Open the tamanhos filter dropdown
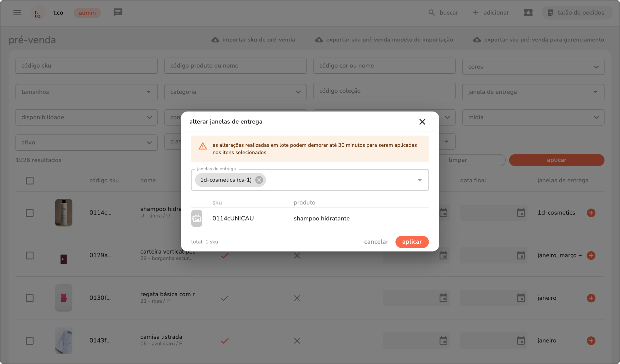The height and width of the screenshot is (364, 620). pos(86,92)
